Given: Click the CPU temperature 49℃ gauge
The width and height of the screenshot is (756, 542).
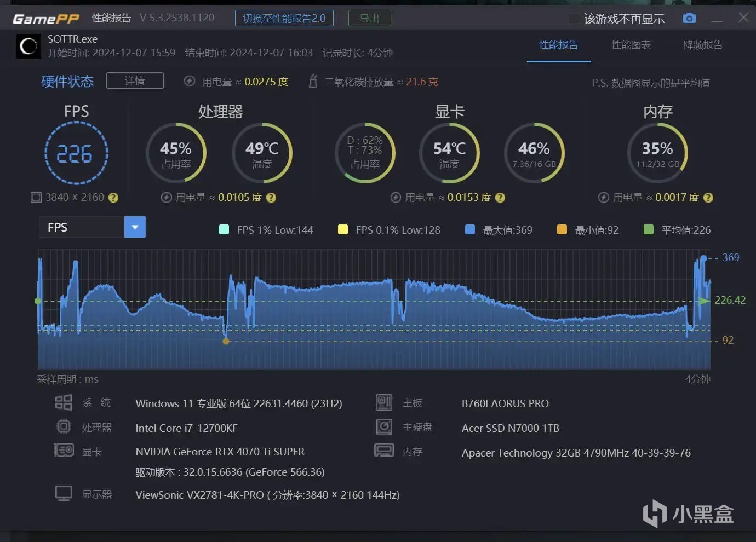Looking at the screenshot, I should [262, 153].
